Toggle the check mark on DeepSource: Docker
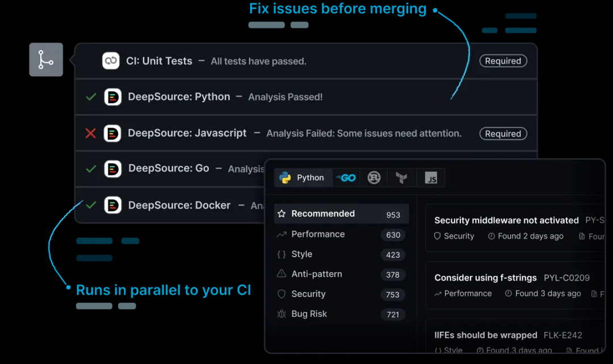This screenshot has height=364, width=613. [x=90, y=205]
